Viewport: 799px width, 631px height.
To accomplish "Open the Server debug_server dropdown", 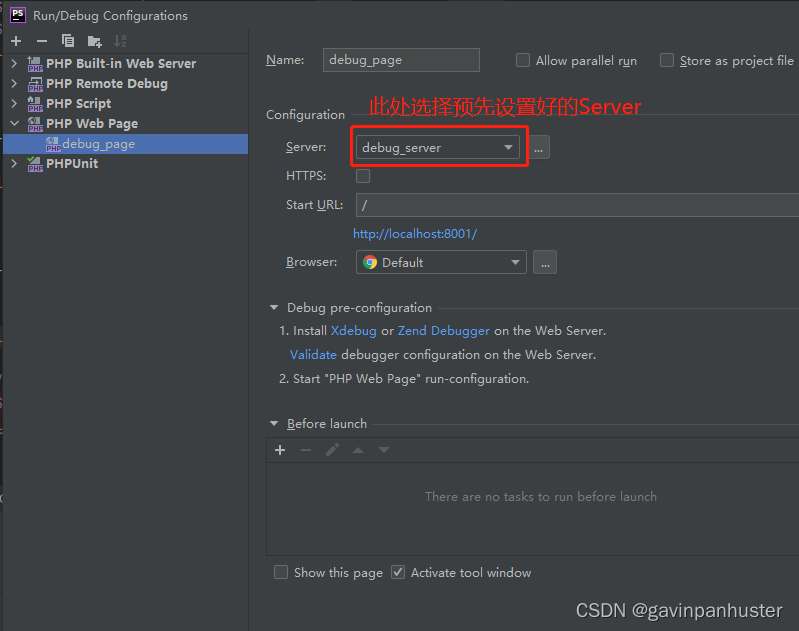I will tap(438, 147).
